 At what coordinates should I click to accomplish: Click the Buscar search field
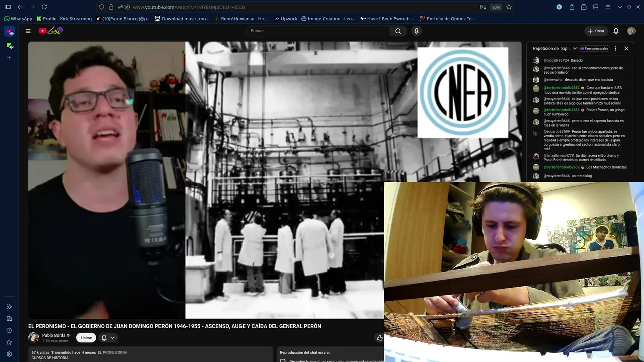pyautogui.click(x=319, y=31)
